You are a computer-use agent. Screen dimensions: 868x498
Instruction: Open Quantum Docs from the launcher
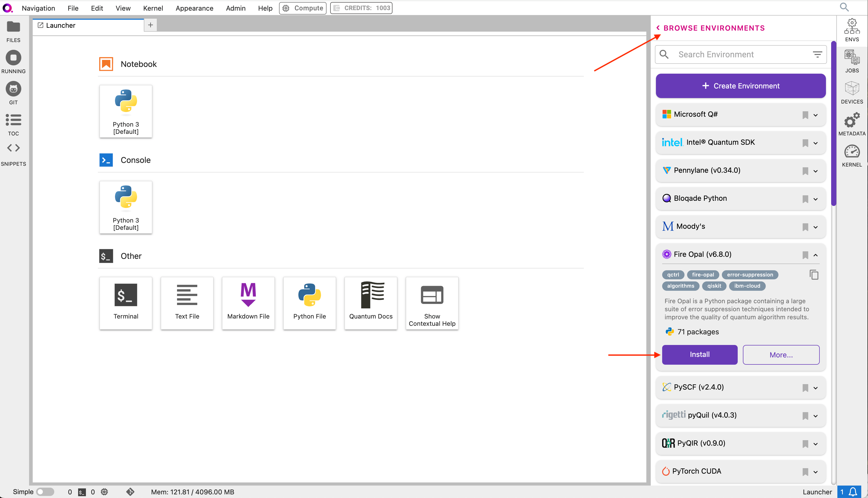(x=371, y=303)
